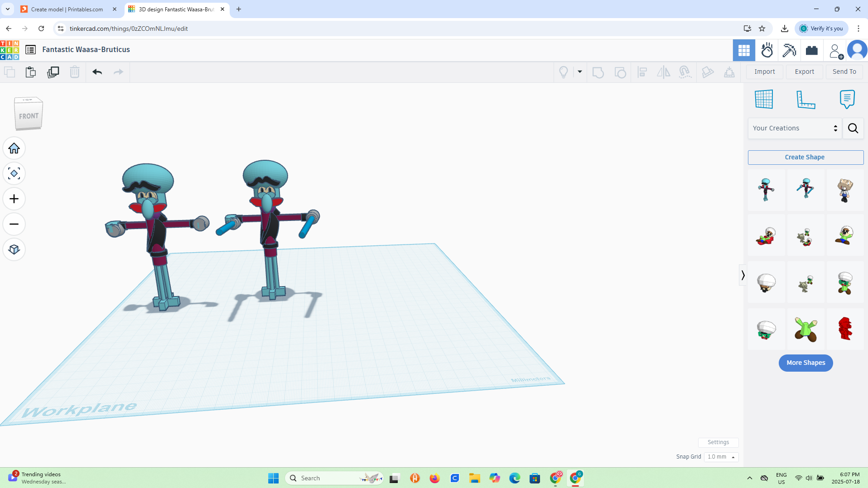Switch to Bricks mode
This screenshot has height=488, width=868.
[812, 50]
